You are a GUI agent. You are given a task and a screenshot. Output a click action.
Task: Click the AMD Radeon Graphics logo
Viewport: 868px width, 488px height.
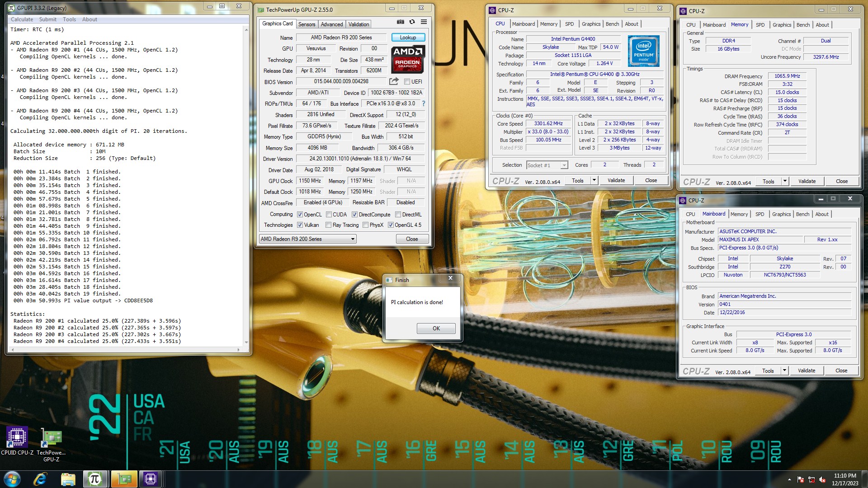pyautogui.click(x=408, y=59)
